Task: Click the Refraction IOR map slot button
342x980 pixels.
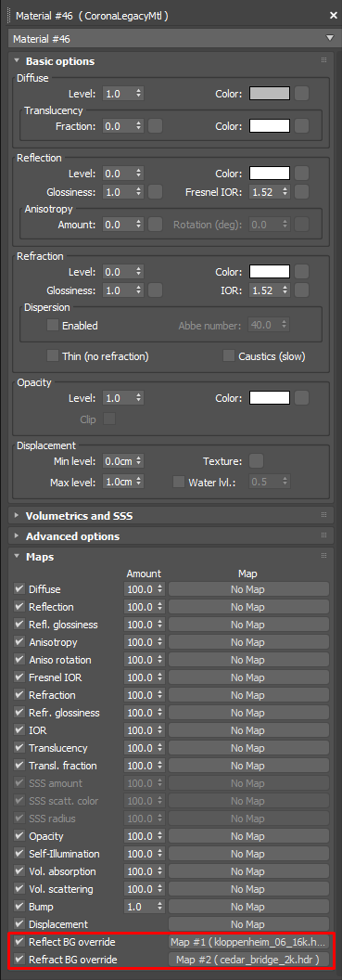Action: 302,290
